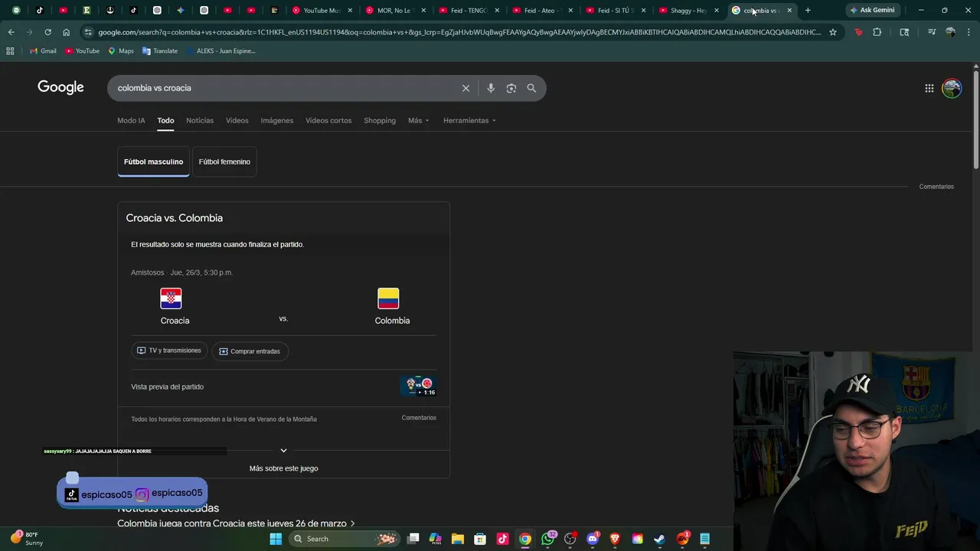Open the Ask Gemini button
This screenshot has width=980, height=551.
point(872,10)
